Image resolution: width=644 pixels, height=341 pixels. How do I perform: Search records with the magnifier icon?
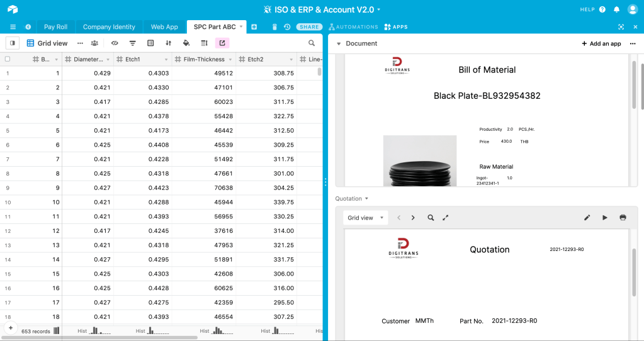tap(312, 43)
